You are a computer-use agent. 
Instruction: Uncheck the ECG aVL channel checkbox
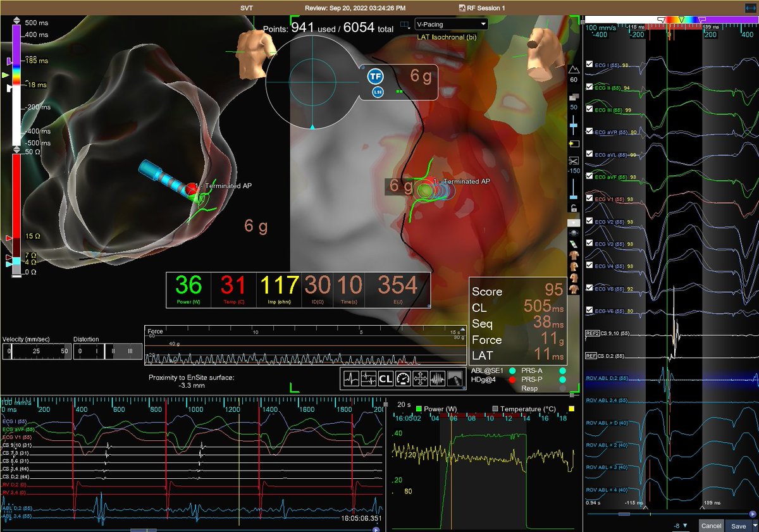point(589,154)
